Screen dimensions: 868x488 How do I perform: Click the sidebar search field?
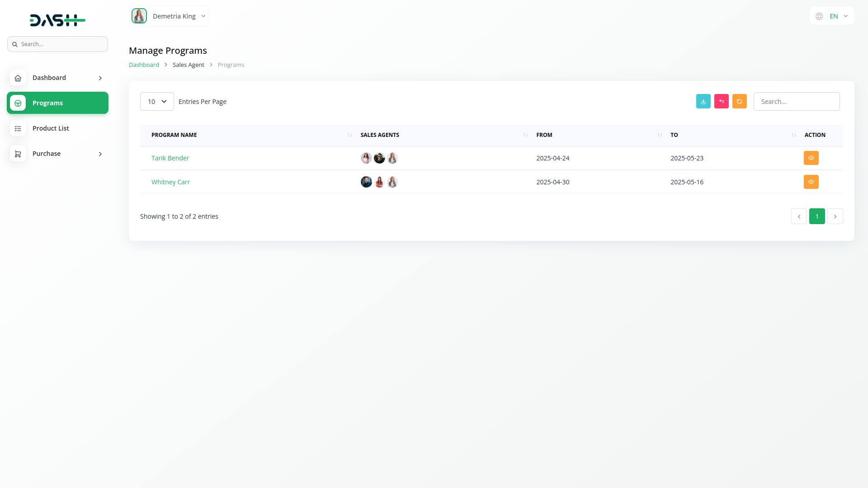pos(57,44)
